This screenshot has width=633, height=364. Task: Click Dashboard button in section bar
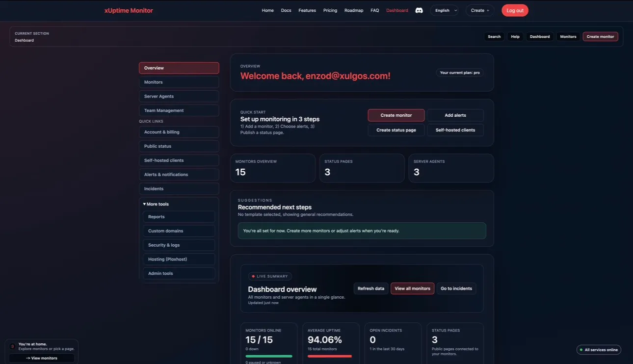(540, 37)
